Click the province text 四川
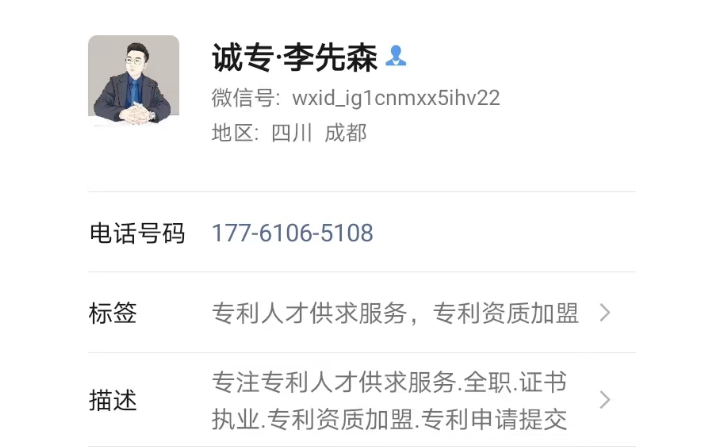This screenshot has height=448, width=710. point(292,133)
